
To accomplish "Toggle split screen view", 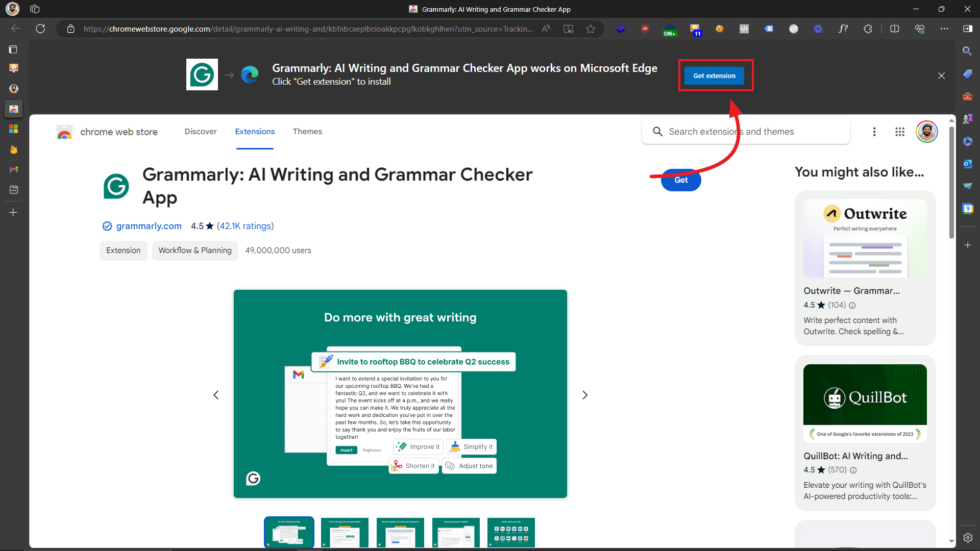I will click(894, 29).
